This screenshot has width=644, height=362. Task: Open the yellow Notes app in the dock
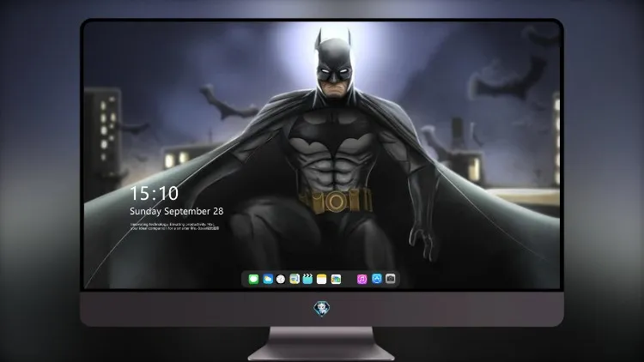tap(322, 279)
